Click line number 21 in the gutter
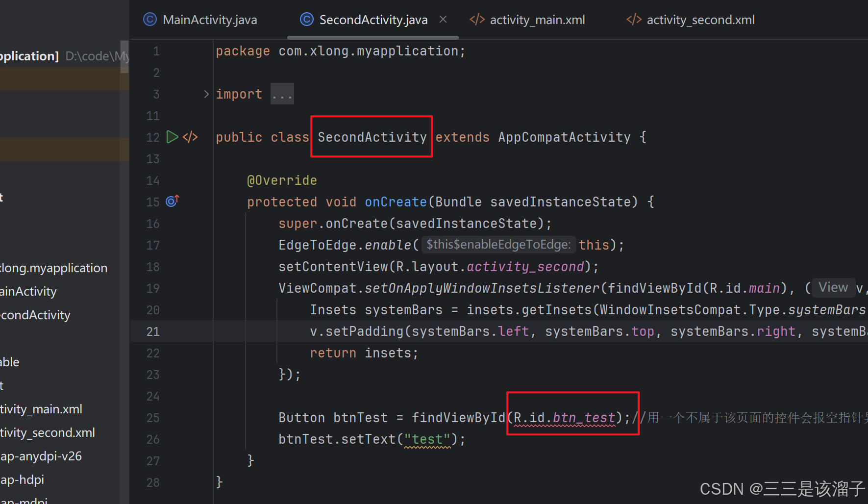 [x=153, y=331]
